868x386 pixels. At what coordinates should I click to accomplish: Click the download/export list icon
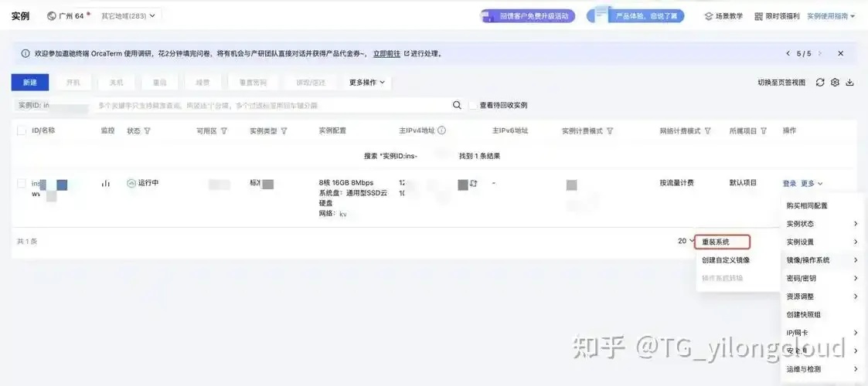849,83
